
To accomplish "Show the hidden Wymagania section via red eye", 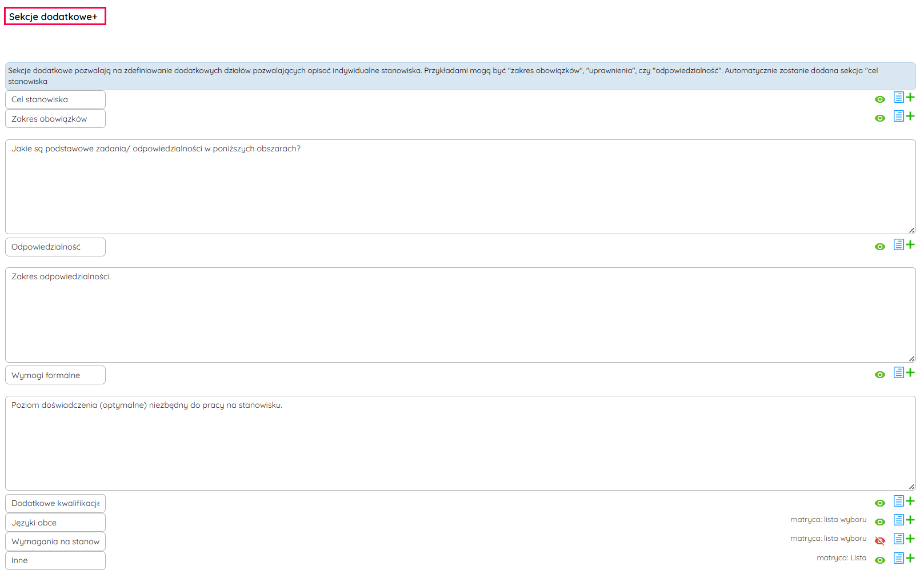I will [880, 540].
